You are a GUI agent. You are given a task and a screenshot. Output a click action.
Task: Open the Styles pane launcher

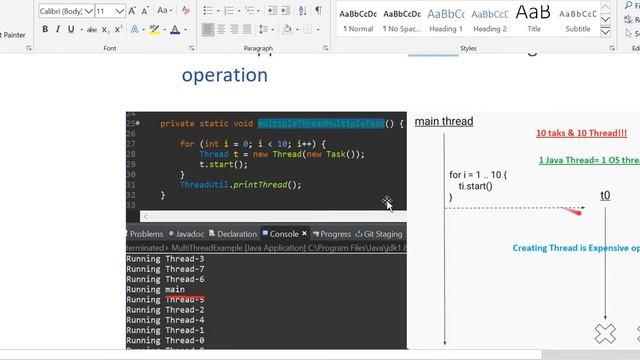tap(612, 48)
